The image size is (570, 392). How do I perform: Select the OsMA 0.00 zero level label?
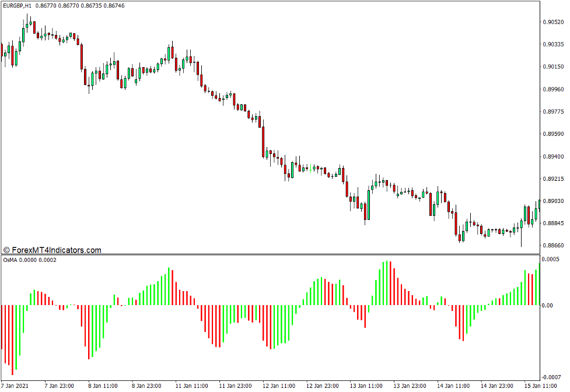547,305
